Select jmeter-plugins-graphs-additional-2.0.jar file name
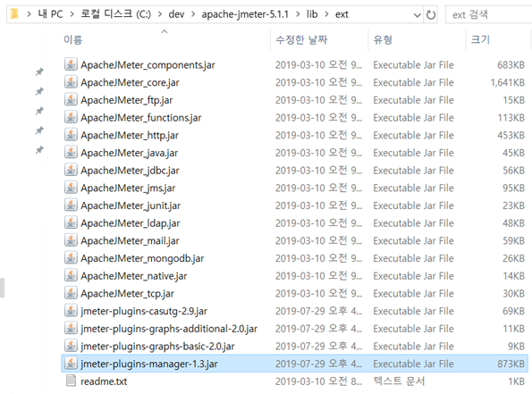The image size is (532, 394). [169, 329]
